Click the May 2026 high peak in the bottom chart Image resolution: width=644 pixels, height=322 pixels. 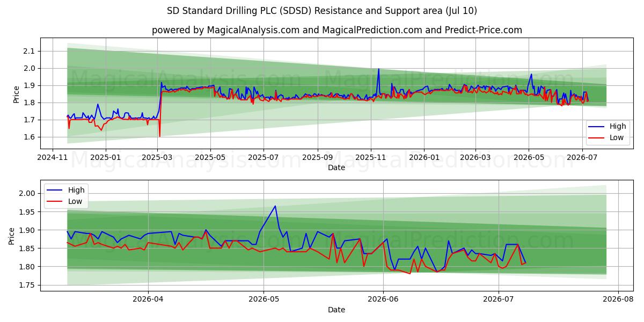[x=275, y=206]
